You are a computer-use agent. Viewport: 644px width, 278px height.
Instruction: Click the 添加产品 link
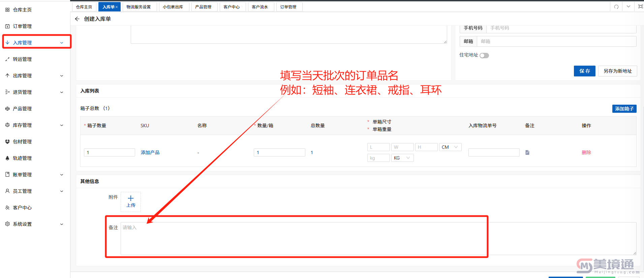point(150,152)
